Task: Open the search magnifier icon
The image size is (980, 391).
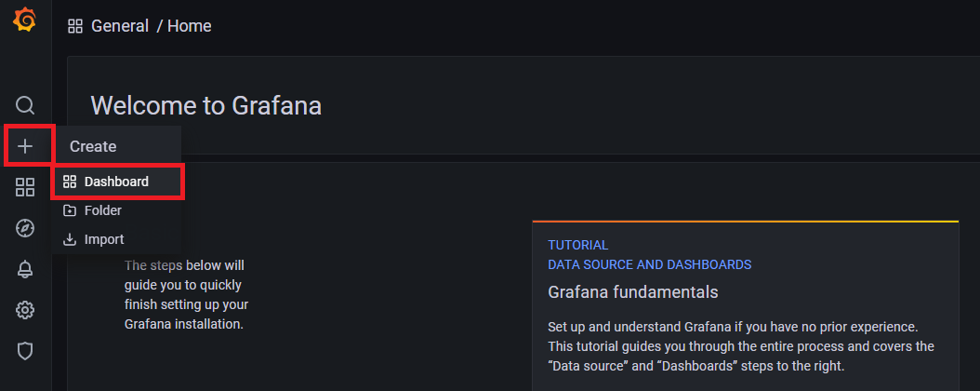Action: pyautogui.click(x=26, y=104)
